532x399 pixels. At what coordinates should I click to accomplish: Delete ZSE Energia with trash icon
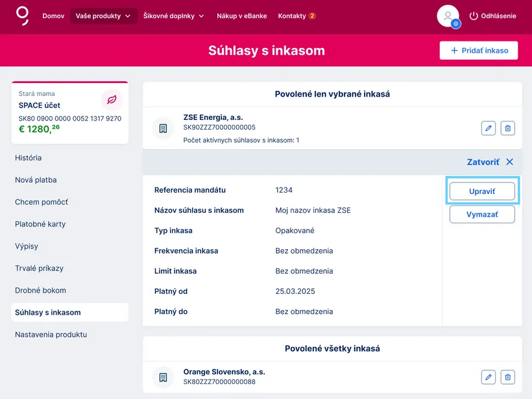click(508, 128)
